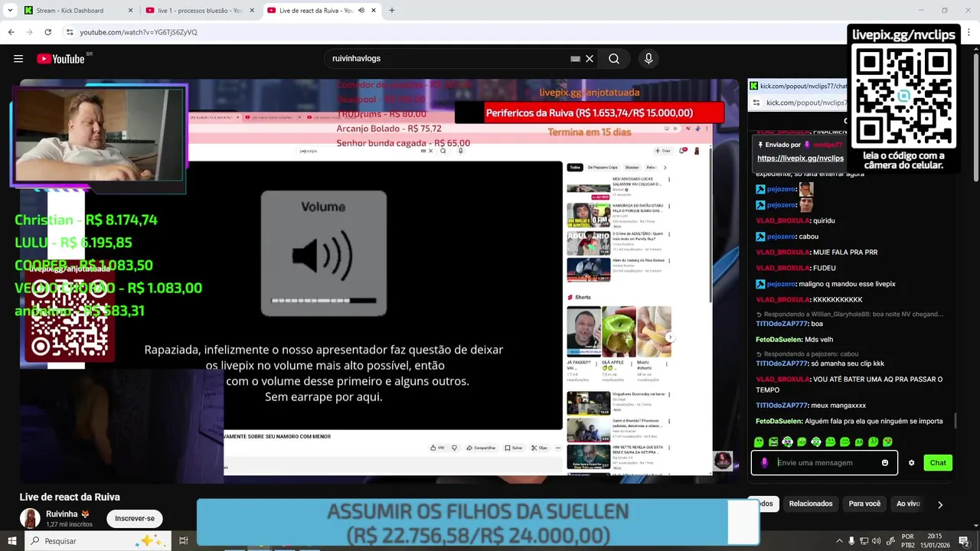Send message with the green Chat button
This screenshot has width=980, height=551.
click(938, 462)
